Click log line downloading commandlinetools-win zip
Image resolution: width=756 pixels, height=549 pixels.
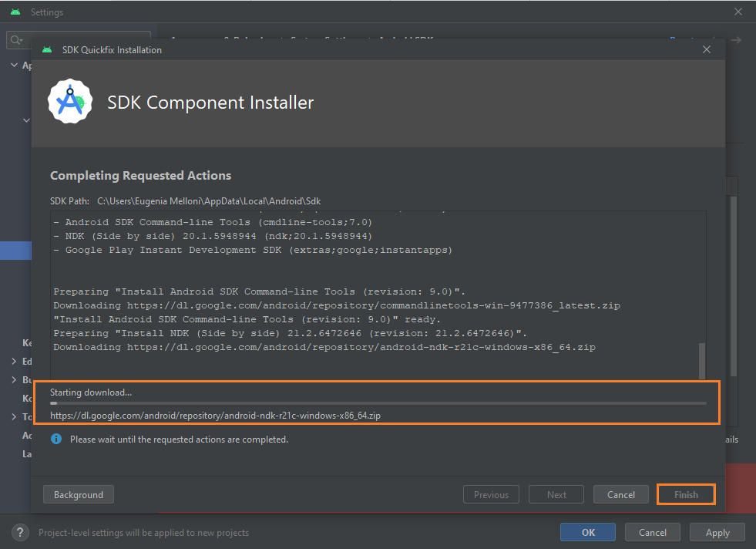pos(337,306)
